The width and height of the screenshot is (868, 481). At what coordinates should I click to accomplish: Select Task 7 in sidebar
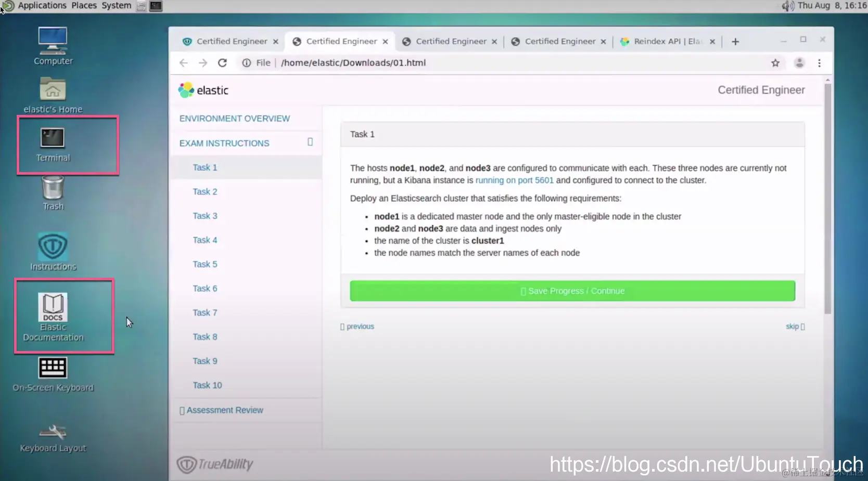(x=205, y=313)
